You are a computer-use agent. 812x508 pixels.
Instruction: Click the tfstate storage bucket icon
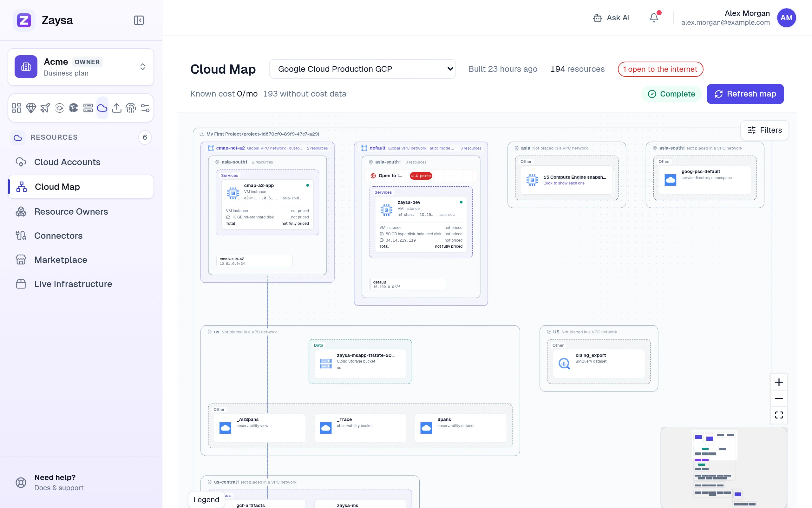coord(325,364)
